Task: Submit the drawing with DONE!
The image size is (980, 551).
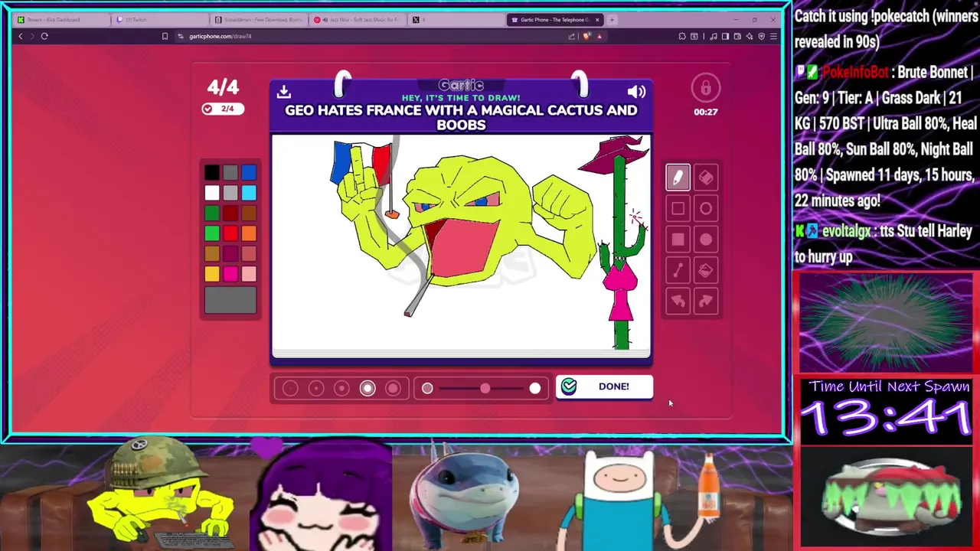Action: click(604, 386)
